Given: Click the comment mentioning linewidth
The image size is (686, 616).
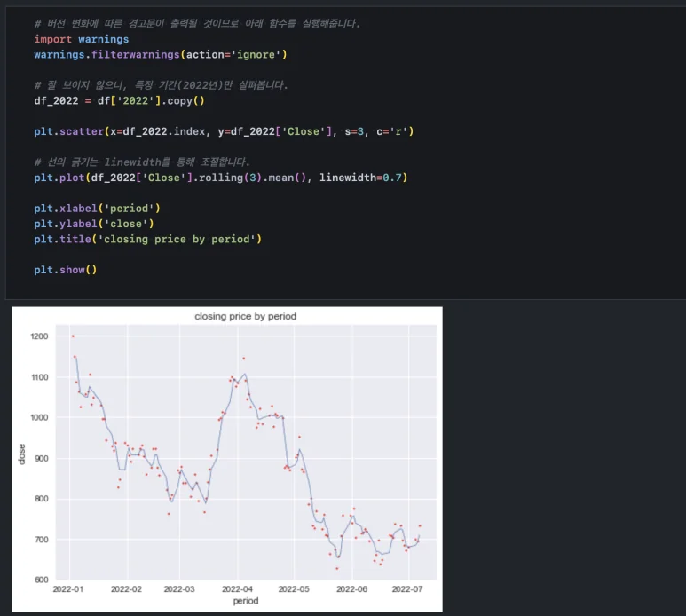Looking at the screenshot, I should pos(142,162).
